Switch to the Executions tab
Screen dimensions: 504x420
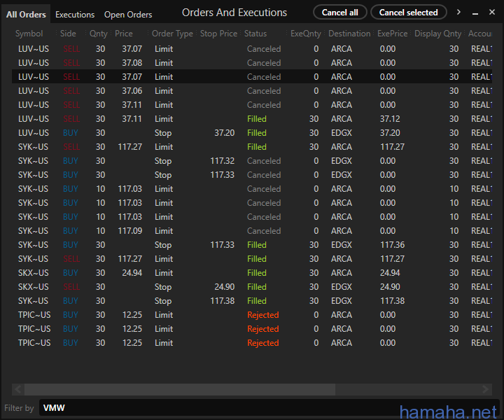point(75,15)
